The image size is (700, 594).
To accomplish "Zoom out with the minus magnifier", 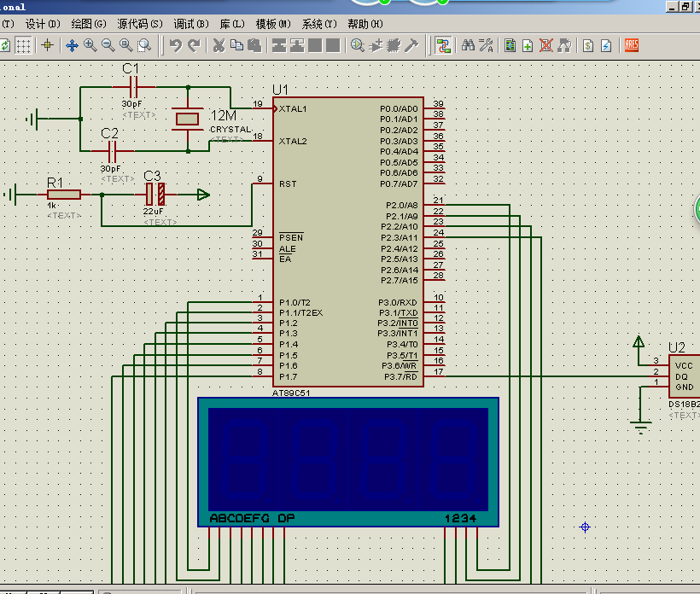I will (x=108, y=45).
